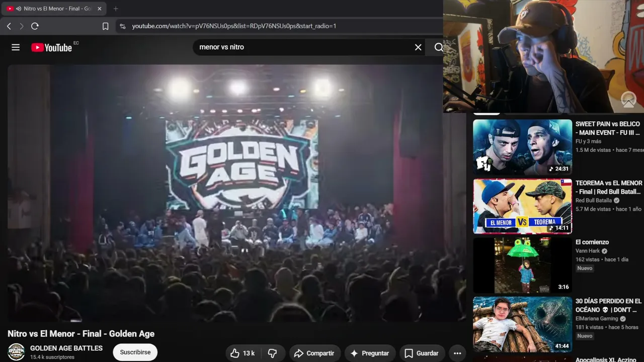Open 30 DÍAS PERDIDO EN EL OCÉANO thumbnail

coord(522,324)
